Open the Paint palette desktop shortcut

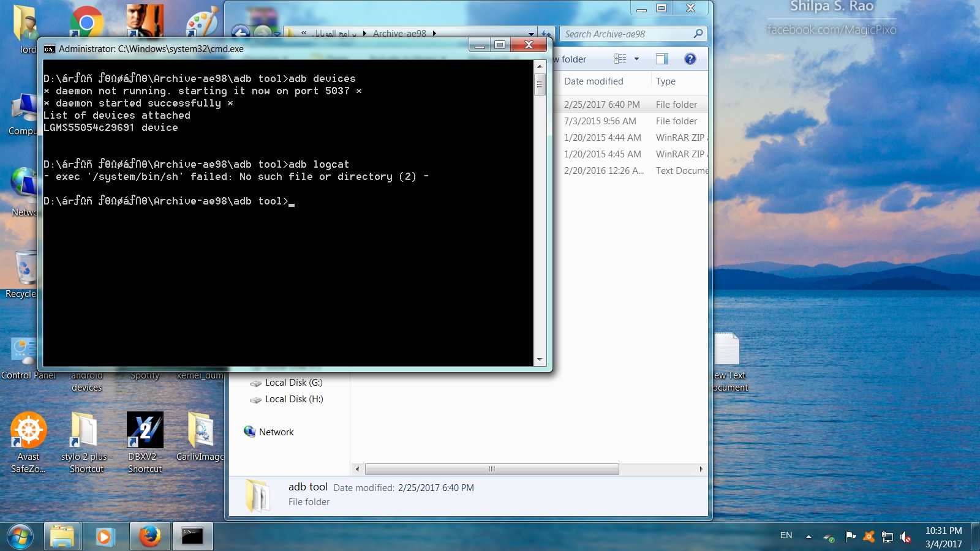coord(203,22)
